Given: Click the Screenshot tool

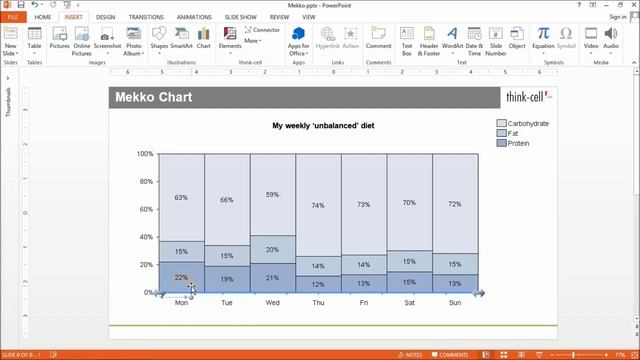Looking at the screenshot, I should pos(107,41).
